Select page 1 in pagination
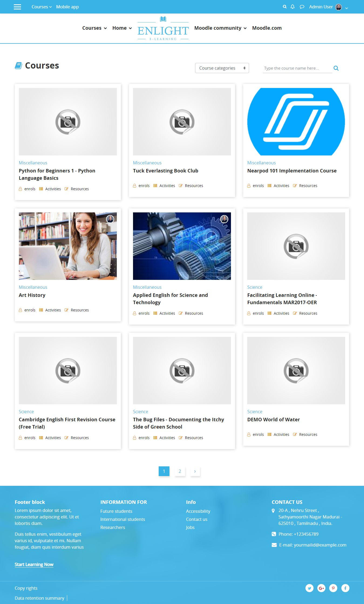 pos(164,471)
